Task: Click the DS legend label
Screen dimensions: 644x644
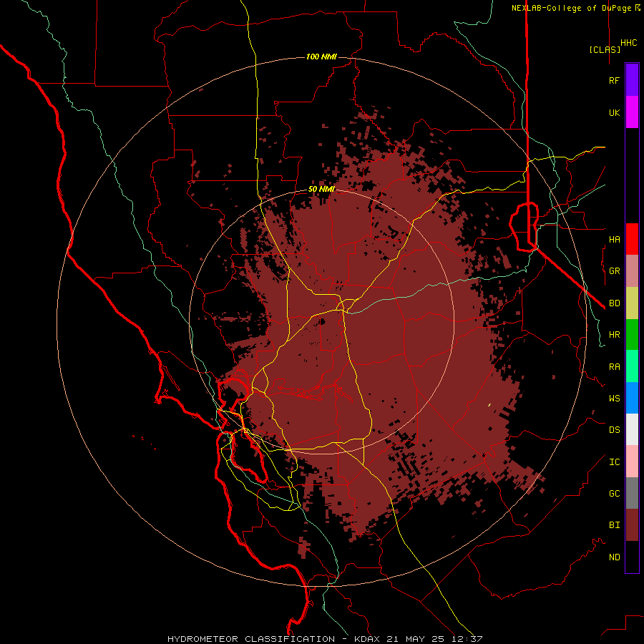Action: [x=615, y=430]
